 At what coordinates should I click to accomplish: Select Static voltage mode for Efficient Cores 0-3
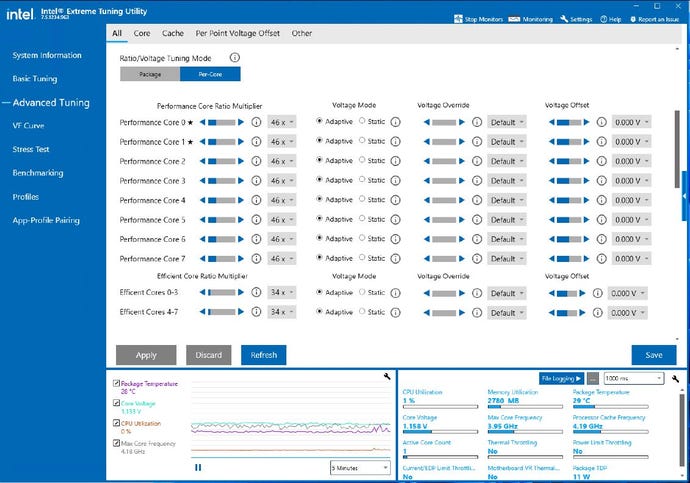[x=362, y=292]
